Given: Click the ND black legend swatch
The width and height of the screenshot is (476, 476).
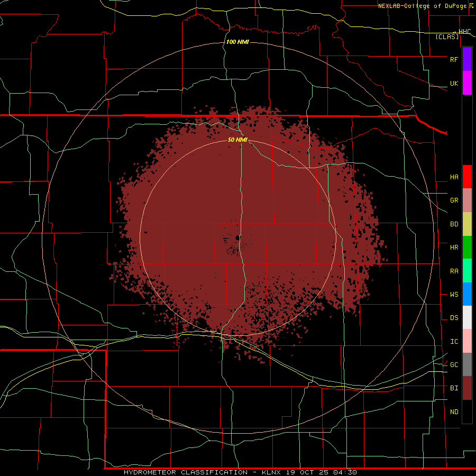Looking at the screenshot, I should [467, 411].
